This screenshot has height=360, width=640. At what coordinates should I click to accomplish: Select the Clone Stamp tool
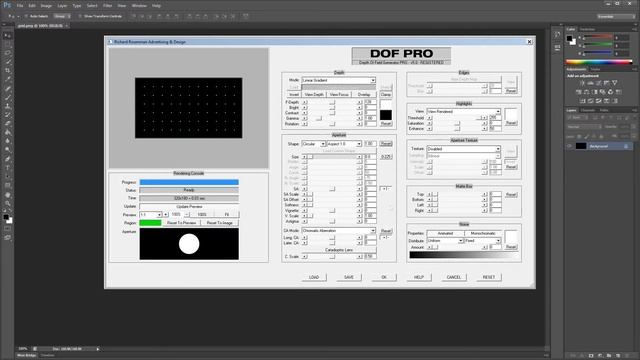pos(8,106)
